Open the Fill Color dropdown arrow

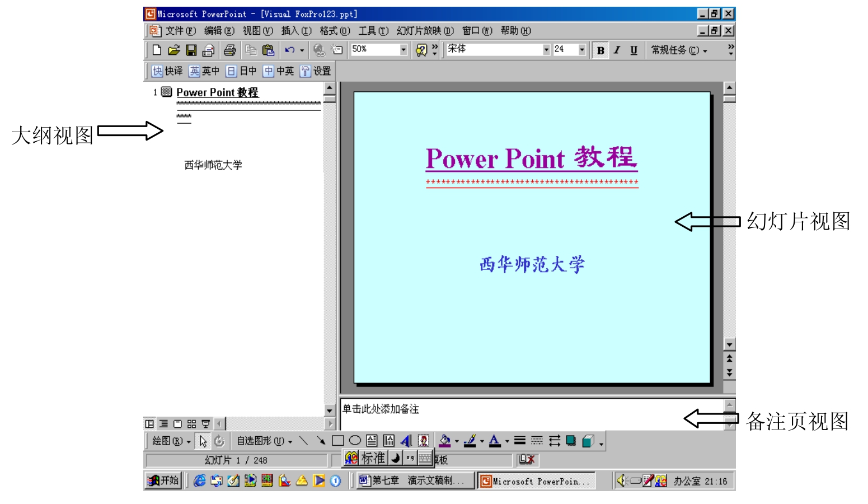(x=457, y=441)
